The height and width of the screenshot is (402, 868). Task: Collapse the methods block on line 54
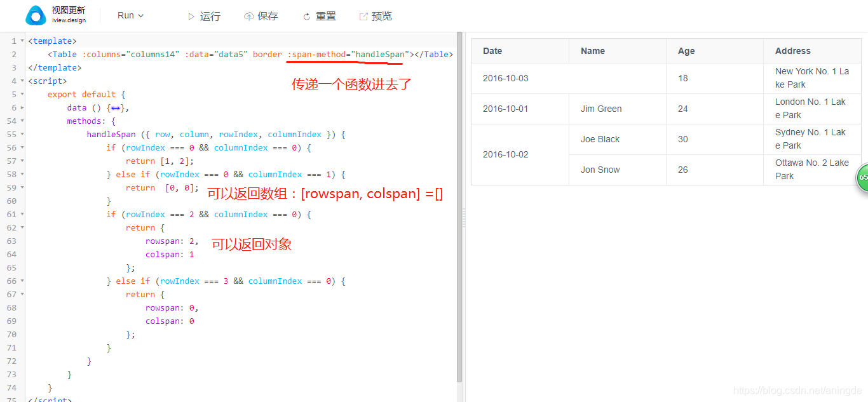click(21, 121)
